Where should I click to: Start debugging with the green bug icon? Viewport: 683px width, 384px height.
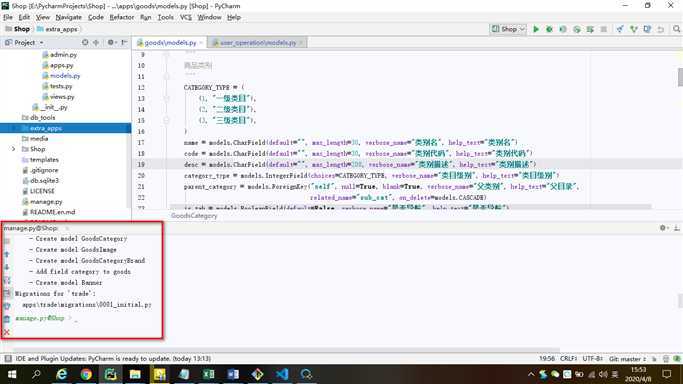pyautogui.click(x=549, y=29)
